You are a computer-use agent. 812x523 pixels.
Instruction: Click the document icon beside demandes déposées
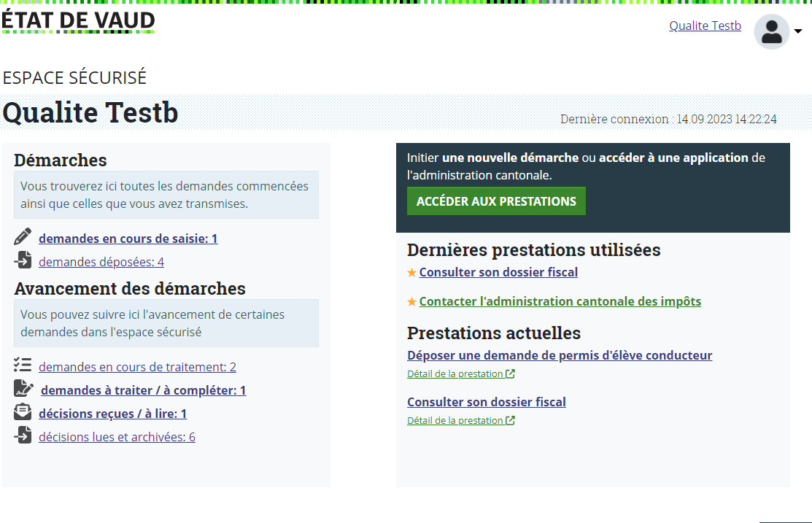pos(23,260)
